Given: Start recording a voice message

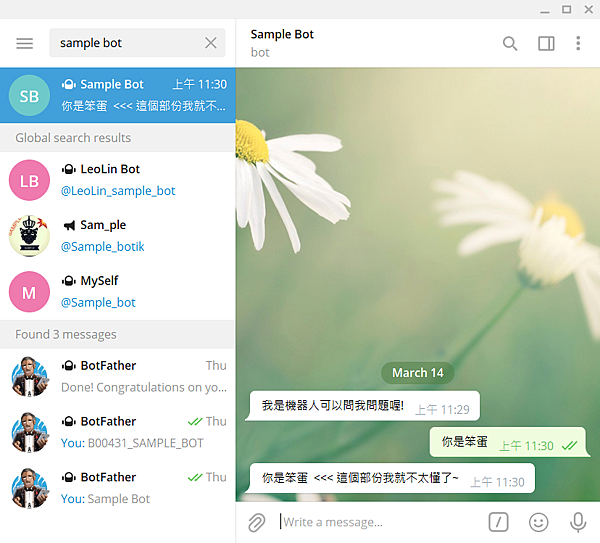Looking at the screenshot, I should pos(578,522).
